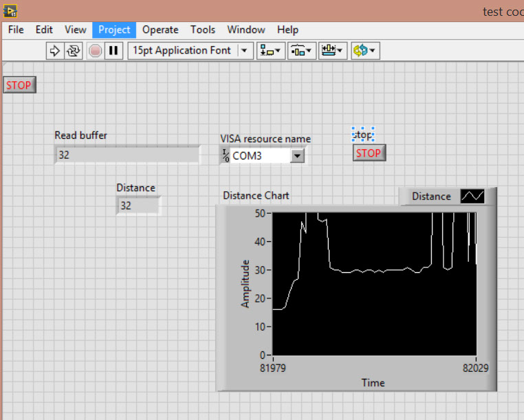Click the Pause toolbar button
This screenshot has height=420, width=524.
tap(113, 50)
